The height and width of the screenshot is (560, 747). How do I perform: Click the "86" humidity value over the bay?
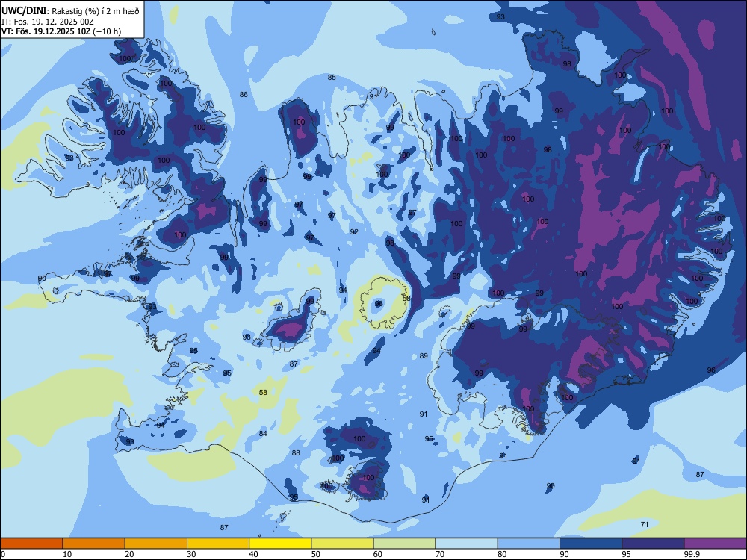point(244,94)
